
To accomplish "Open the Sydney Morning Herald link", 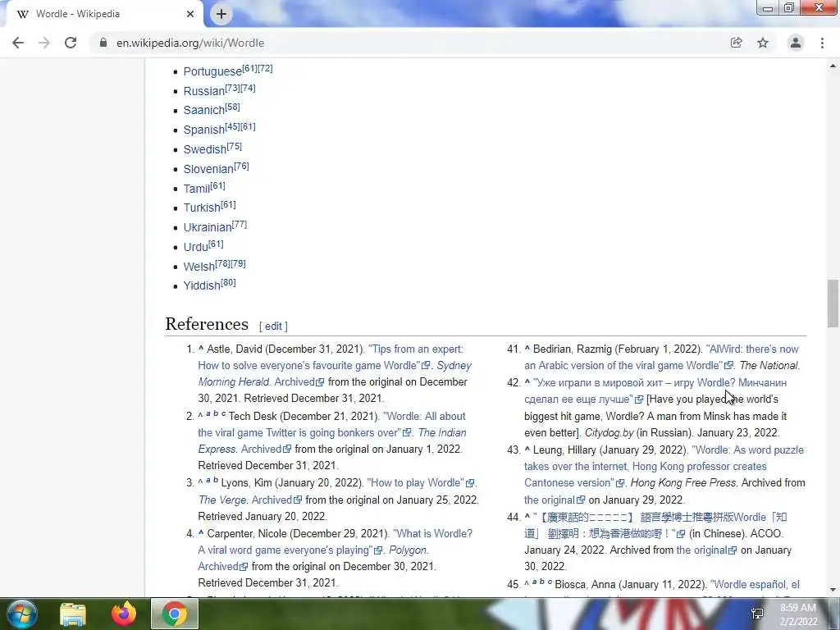I will [x=335, y=373].
